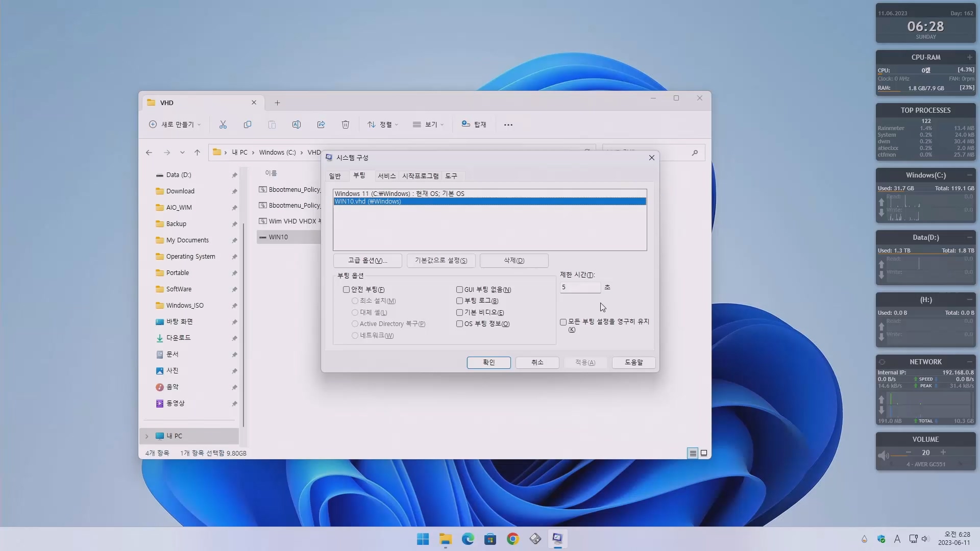Image resolution: width=980 pixels, height=551 pixels.
Task: Click 탑재 mount button in toolbar
Action: (x=474, y=124)
